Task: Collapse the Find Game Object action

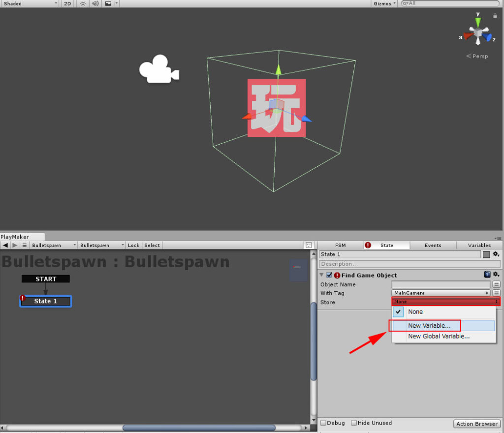Action: click(x=321, y=275)
